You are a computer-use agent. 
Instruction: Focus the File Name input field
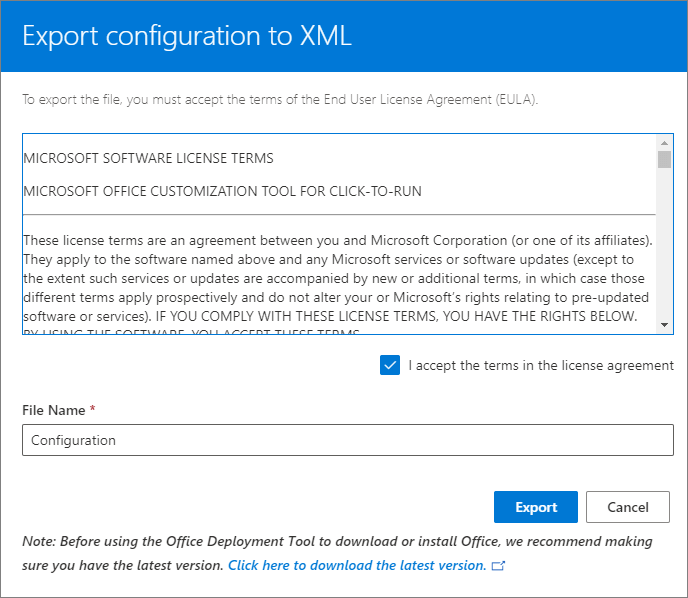(347, 440)
